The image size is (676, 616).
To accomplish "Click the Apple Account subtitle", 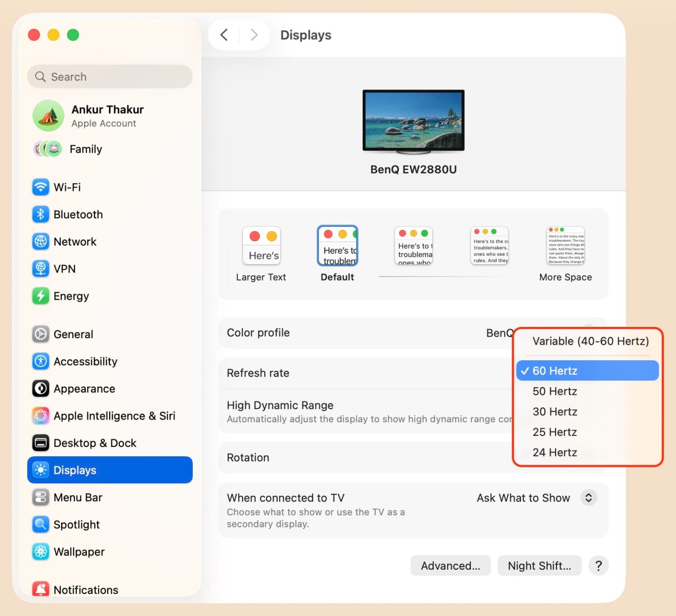I will [x=103, y=124].
